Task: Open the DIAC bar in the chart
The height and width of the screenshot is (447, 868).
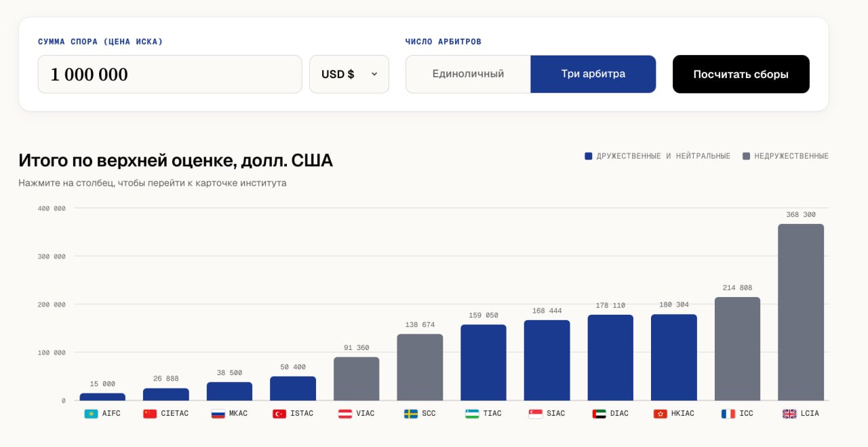Action: [x=610, y=357]
